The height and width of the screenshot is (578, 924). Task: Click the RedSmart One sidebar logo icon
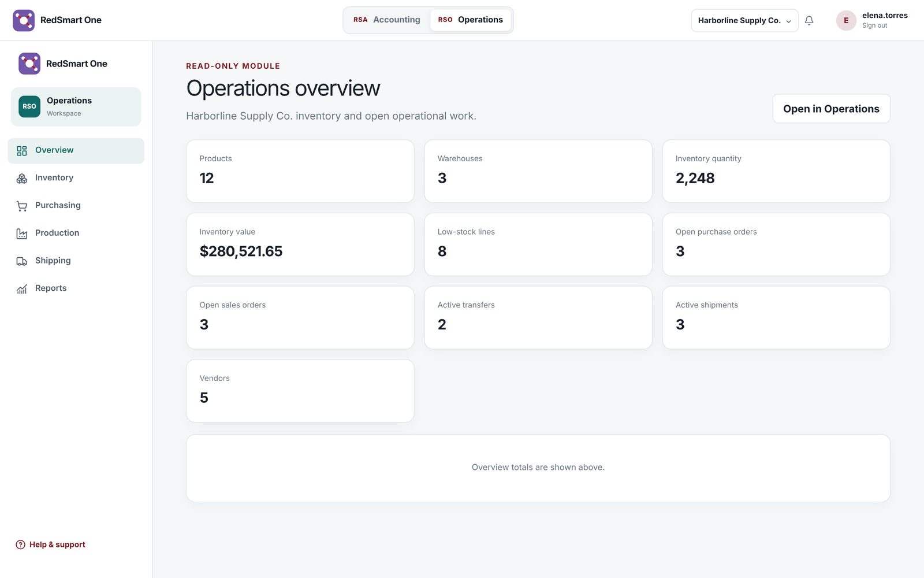[29, 64]
